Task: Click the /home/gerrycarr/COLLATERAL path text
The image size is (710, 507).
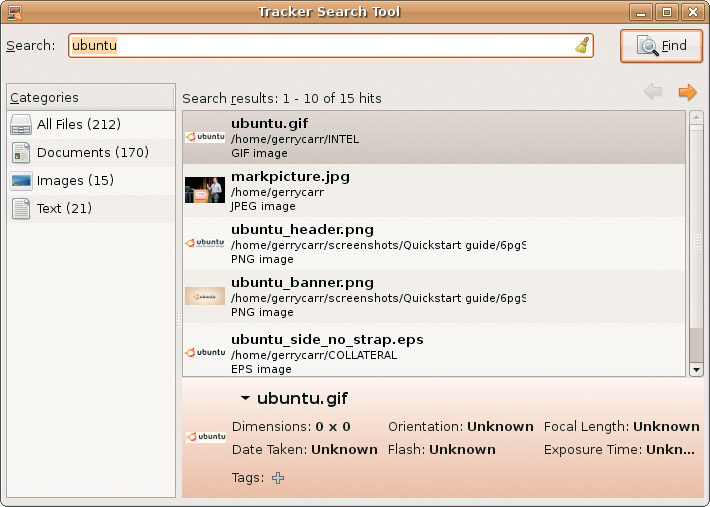Action: click(x=314, y=355)
